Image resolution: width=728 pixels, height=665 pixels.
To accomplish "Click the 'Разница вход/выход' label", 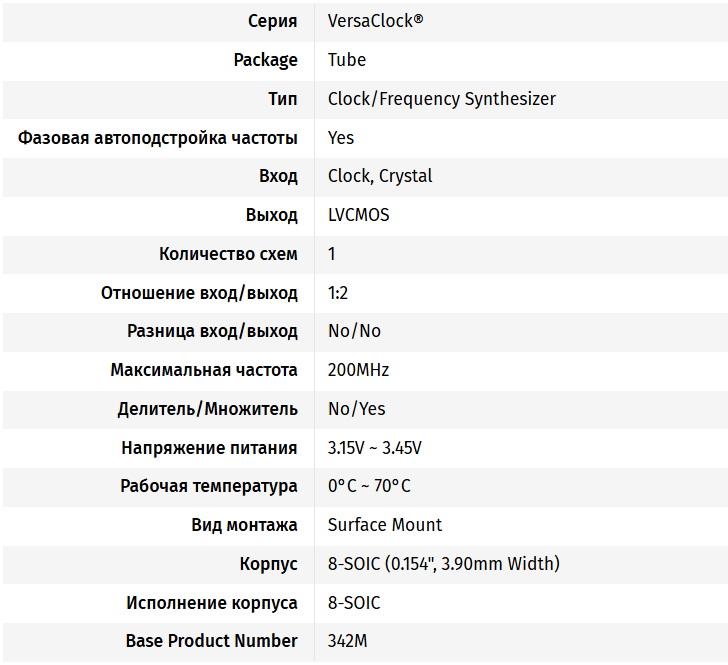I will coord(212,331).
